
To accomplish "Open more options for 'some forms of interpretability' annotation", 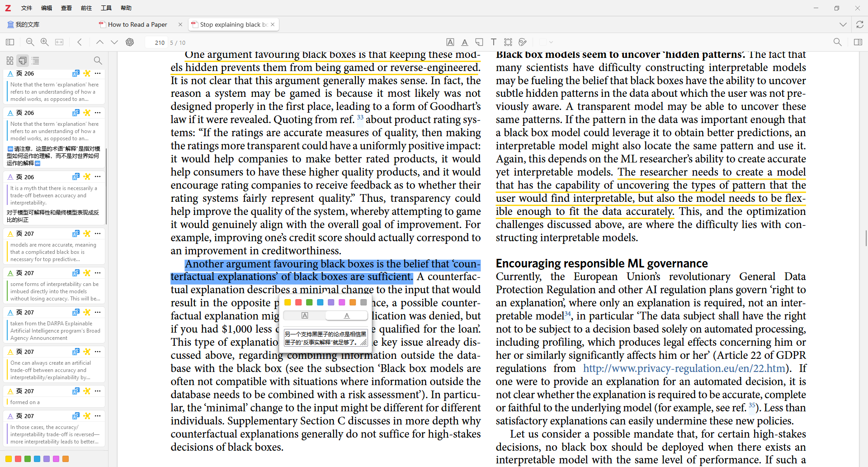I will pyautogui.click(x=98, y=272).
